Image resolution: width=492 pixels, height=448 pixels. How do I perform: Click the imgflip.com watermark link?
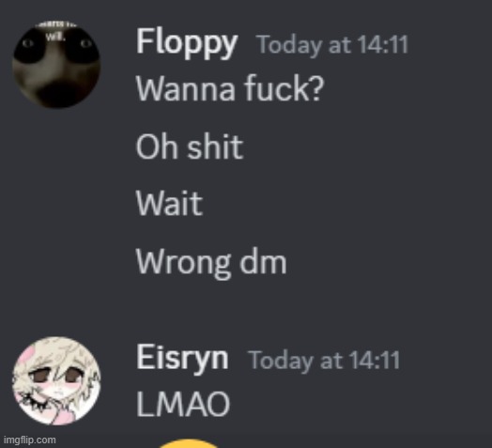(x=29, y=440)
